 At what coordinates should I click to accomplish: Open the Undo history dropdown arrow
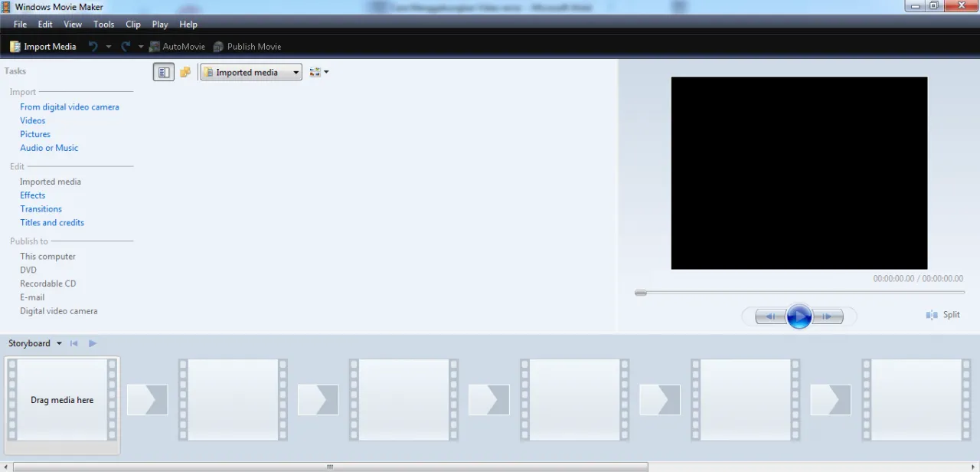pyautogui.click(x=108, y=47)
